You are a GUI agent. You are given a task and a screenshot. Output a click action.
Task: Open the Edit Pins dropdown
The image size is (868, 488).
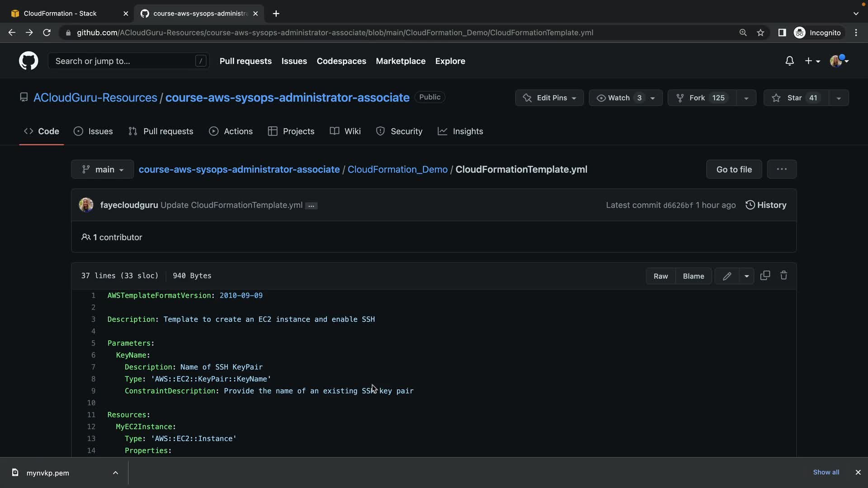[x=549, y=98]
